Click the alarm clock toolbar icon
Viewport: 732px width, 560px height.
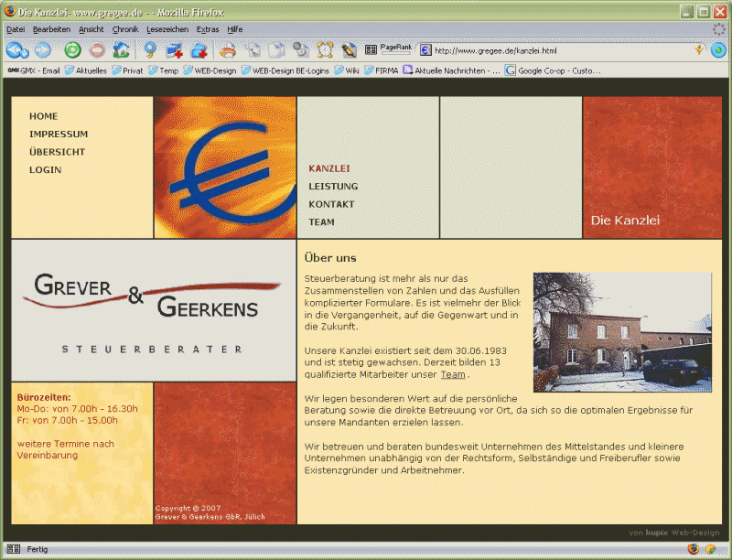(325, 50)
